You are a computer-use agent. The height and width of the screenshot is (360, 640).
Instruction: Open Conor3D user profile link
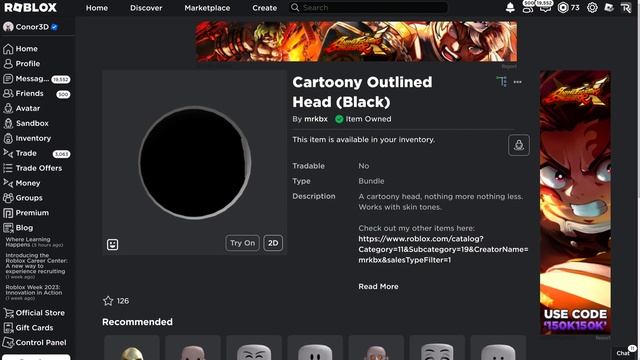31,27
